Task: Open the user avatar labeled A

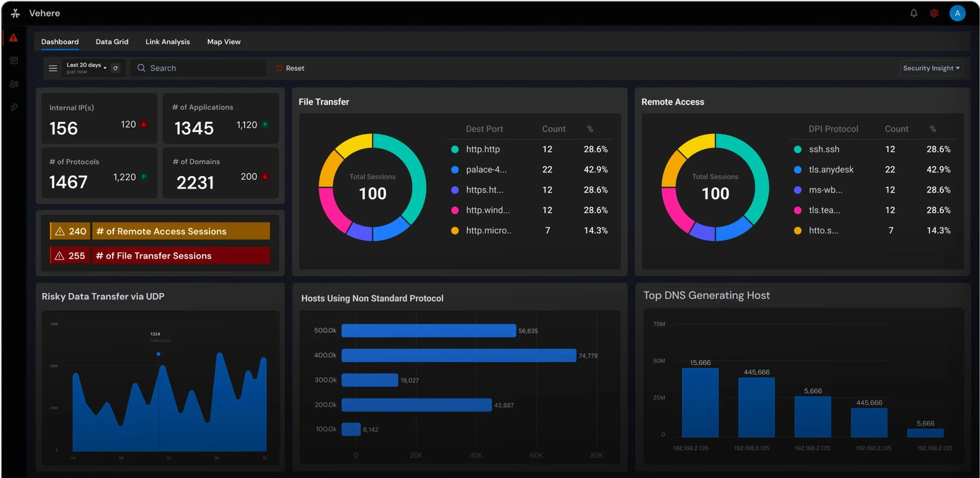Action: click(957, 13)
